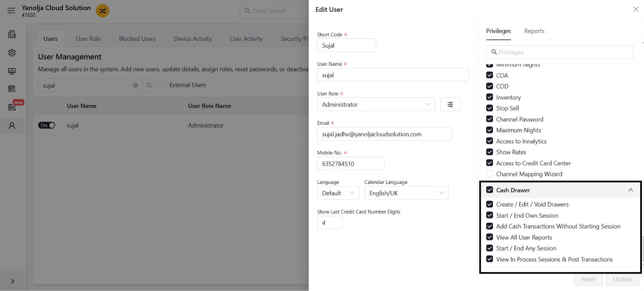Open the Calendar Language English/UK dropdown
Screen dimensions: 644x291
pos(406,193)
